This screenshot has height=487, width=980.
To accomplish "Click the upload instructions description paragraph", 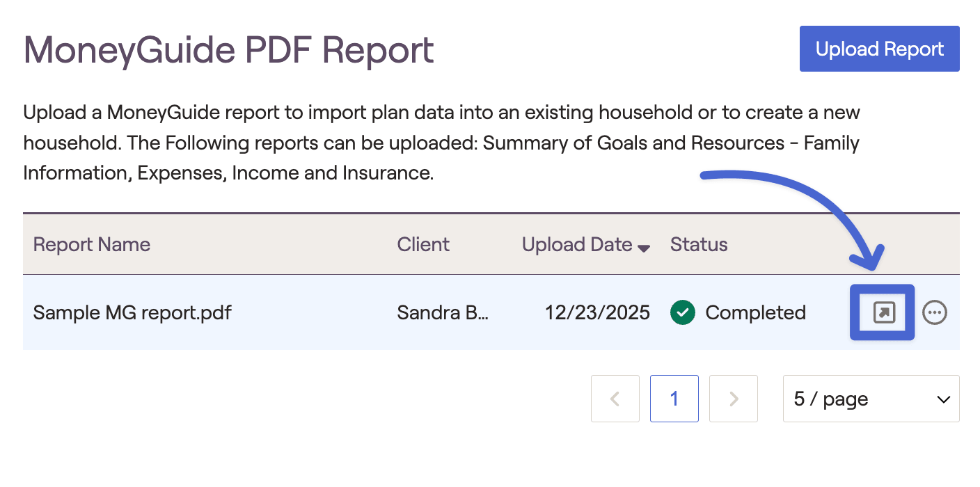I will click(x=441, y=143).
